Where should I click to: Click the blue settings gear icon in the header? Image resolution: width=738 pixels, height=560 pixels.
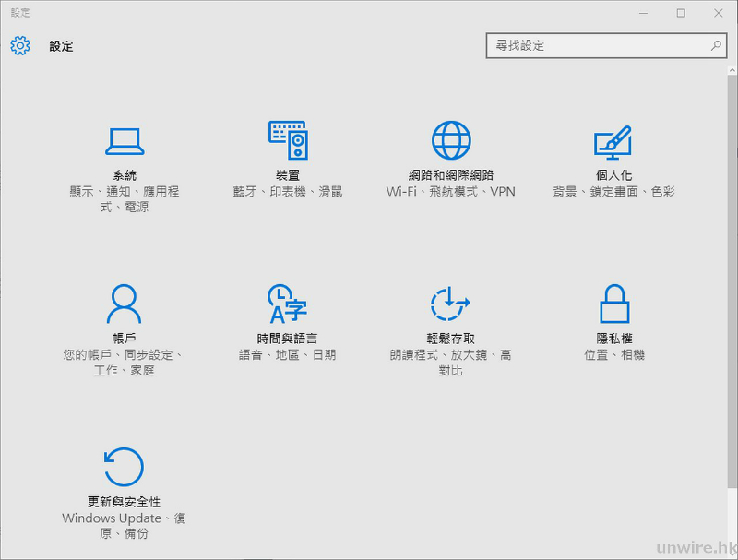(20, 45)
